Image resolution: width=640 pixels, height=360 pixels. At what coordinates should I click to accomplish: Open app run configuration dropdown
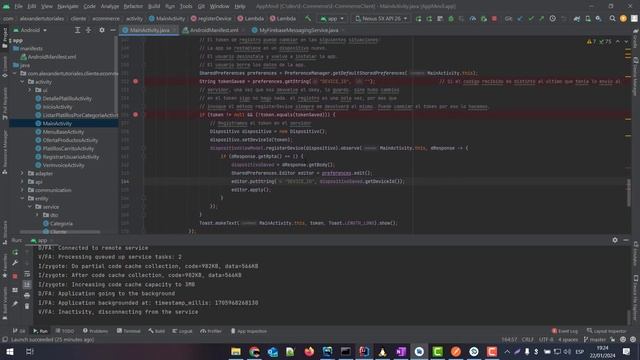click(x=332, y=18)
